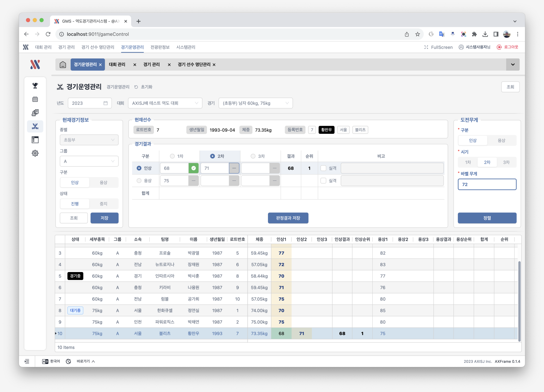Collapse sidebar with bottom-left menu icon
544x392 pixels.
[27, 361]
